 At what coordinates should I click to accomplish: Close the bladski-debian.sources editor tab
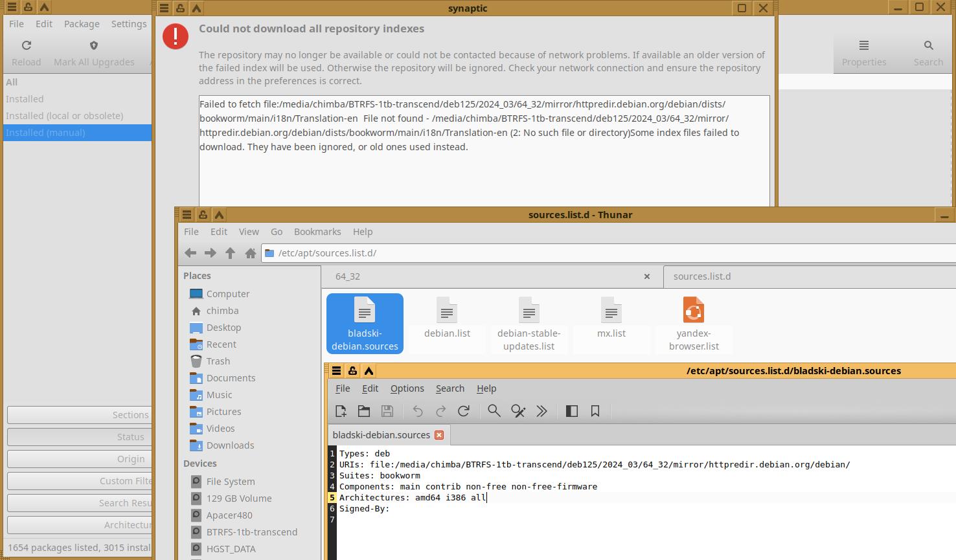click(x=439, y=435)
